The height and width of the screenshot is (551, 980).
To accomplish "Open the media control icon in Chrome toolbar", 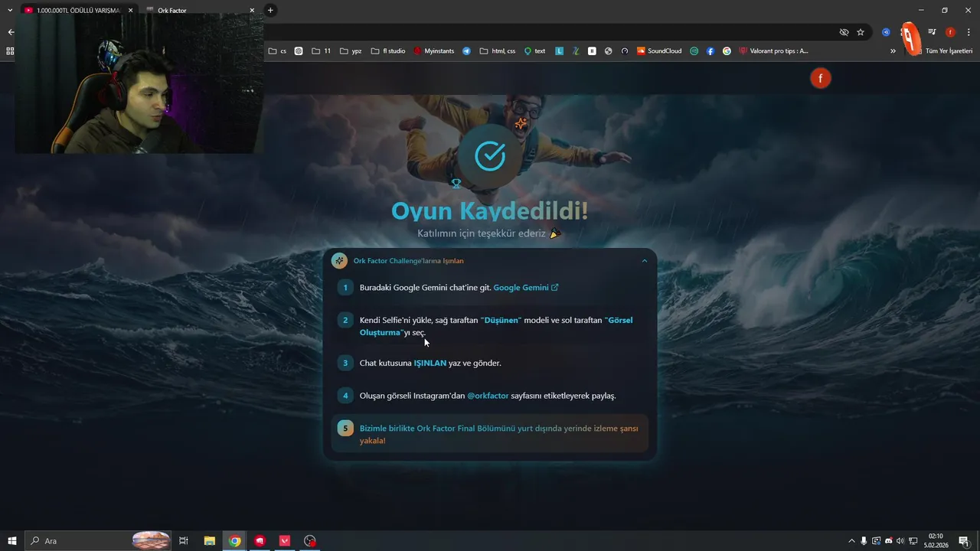I will pyautogui.click(x=932, y=32).
